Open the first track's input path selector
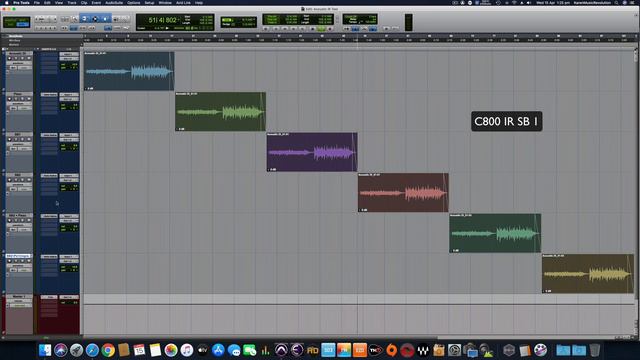Screen dimensions: 640x360 (69, 54)
